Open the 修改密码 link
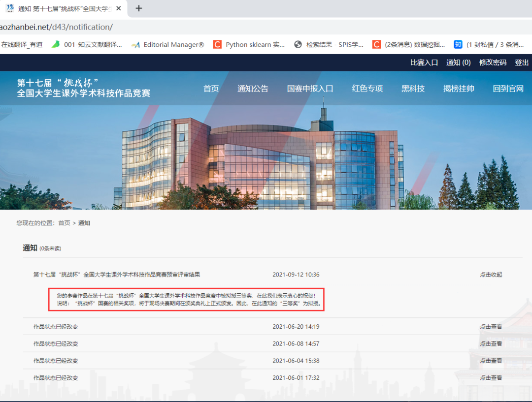The height and width of the screenshot is (402, 532). click(493, 62)
